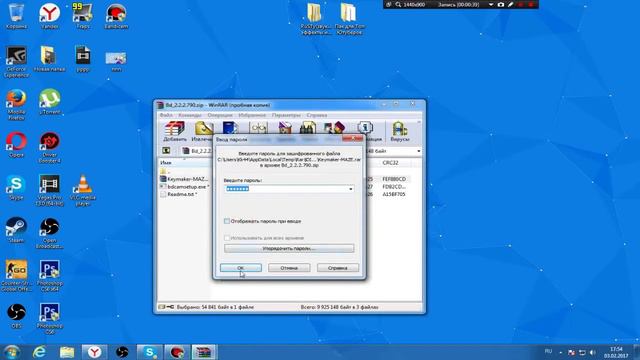Click the Отмена cancel button
The height and width of the screenshot is (360, 640).
click(289, 268)
